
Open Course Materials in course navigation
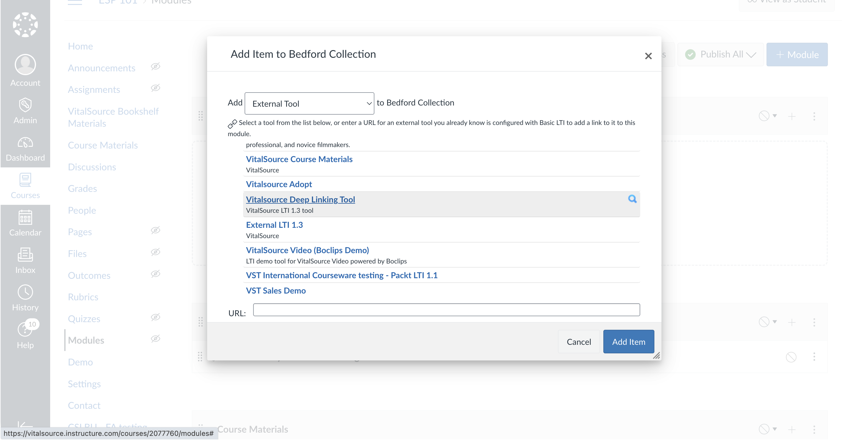(103, 145)
